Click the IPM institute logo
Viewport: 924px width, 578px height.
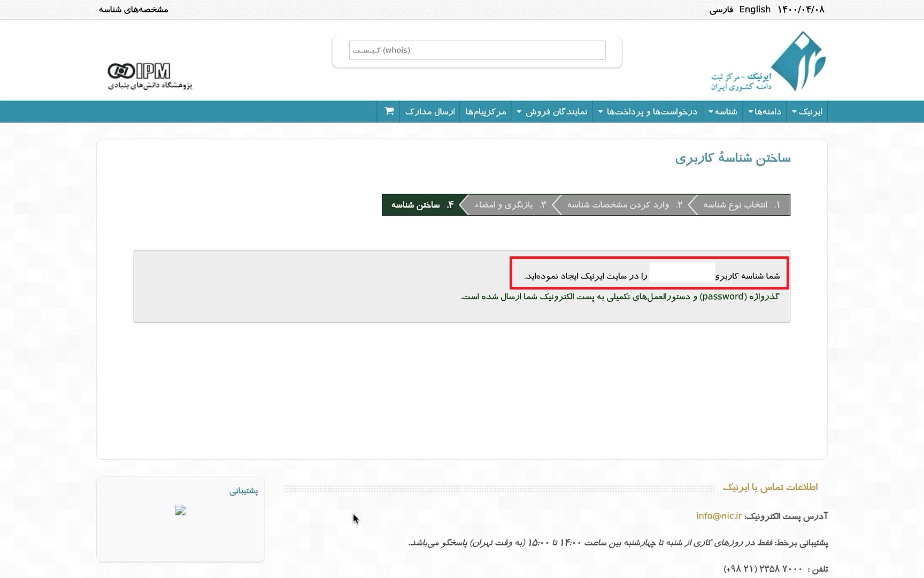150,76
